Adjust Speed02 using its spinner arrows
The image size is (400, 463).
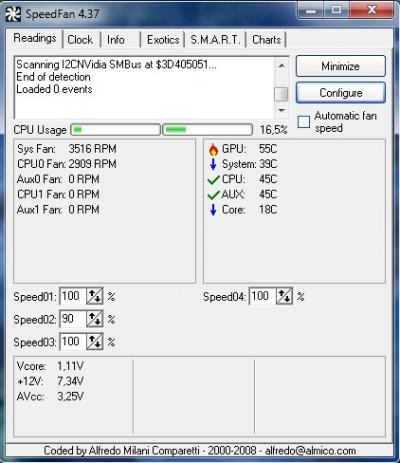(x=95, y=319)
